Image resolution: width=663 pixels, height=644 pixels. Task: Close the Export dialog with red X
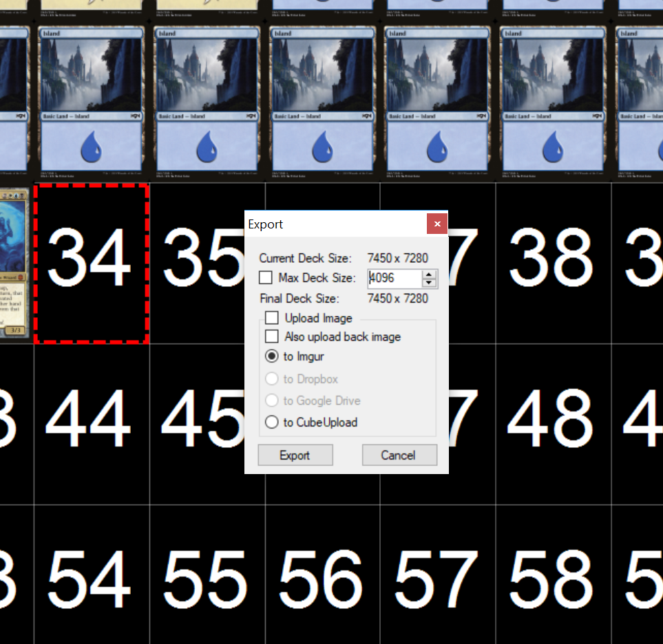[437, 224]
